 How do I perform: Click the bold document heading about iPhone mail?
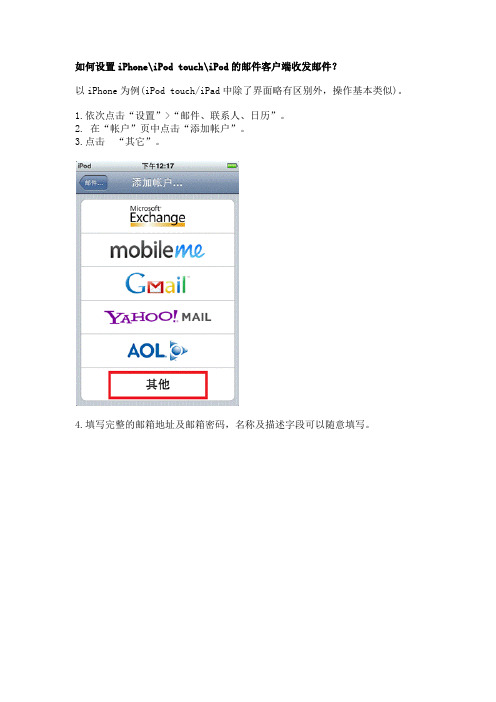[206, 67]
